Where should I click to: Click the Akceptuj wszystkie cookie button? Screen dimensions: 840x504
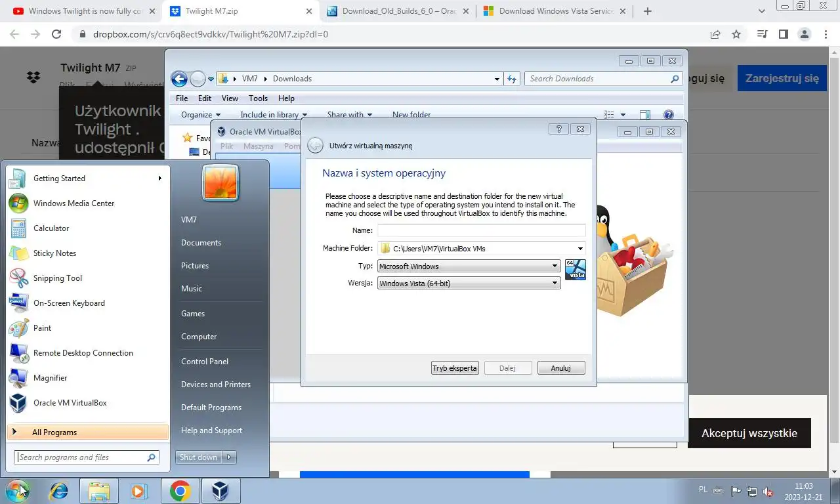(749, 433)
